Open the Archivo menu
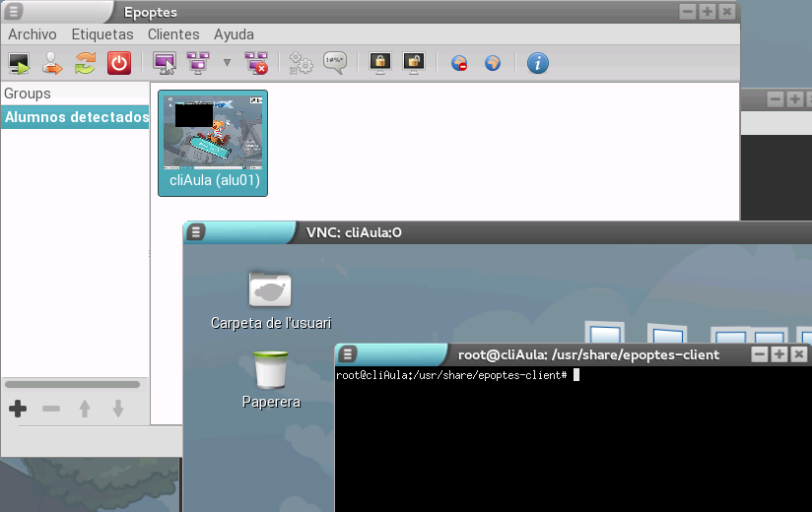Viewport: 812px width, 512px height. [x=33, y=34]
